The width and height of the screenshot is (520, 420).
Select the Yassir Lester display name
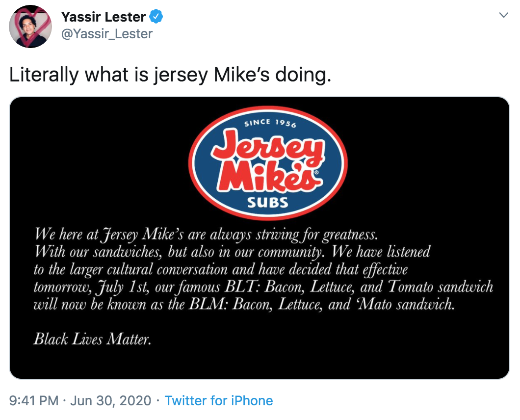point(104,16)
